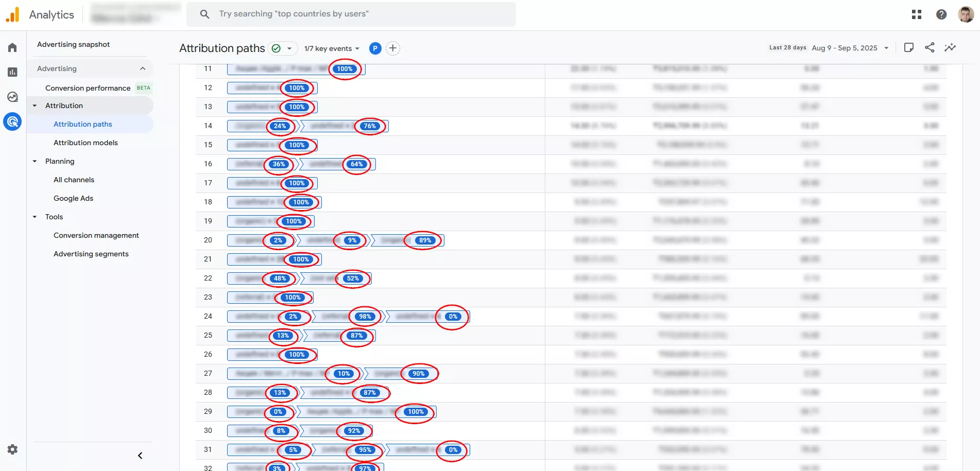Open the Home icon in left rail

tap(12, 48)
